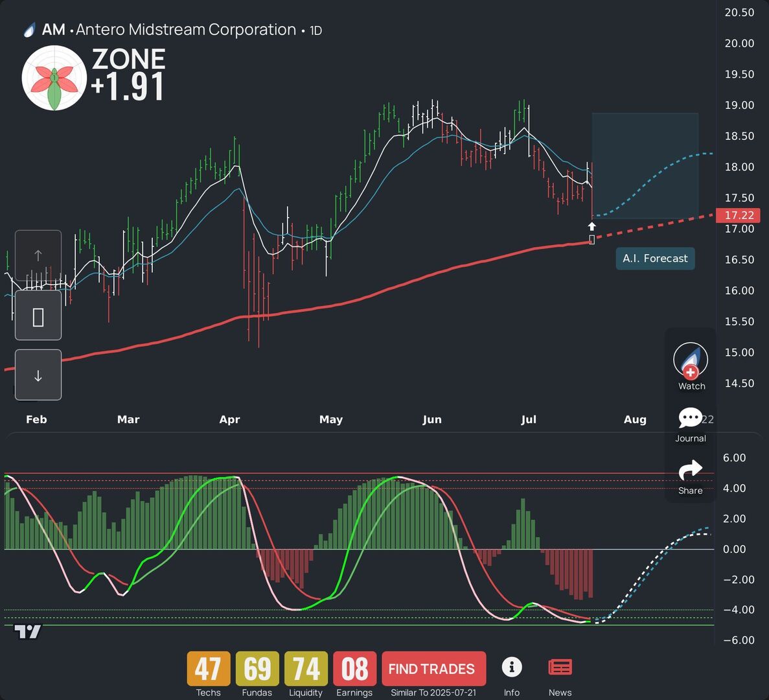Screen dimensions: 769x700
Task: Share this chart using arrow icon
Action: click(x=690, y=470)
